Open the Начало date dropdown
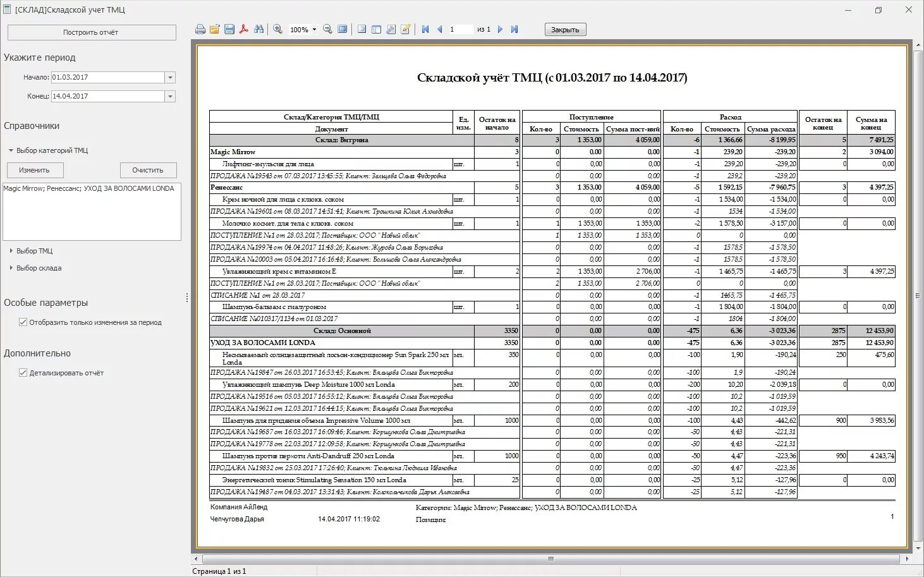This screenshot has width=924, height=577. [x=170, y=78]
